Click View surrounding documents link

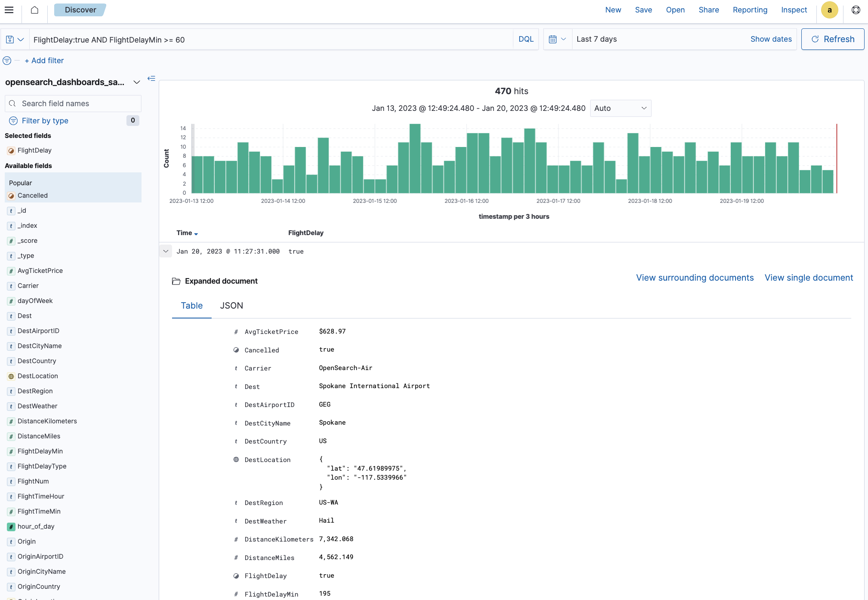pos(695,277)
